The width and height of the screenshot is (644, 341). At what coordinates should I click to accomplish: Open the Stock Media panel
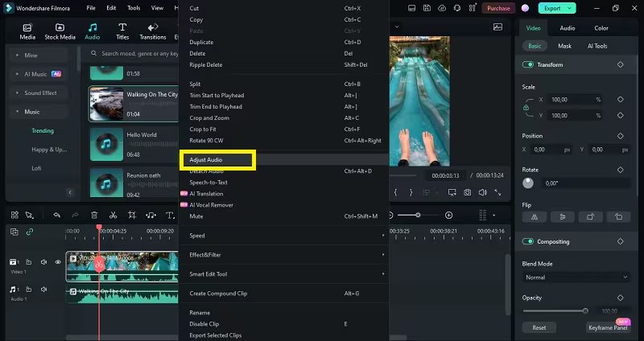pyautogui.click(x=60, y=31)
